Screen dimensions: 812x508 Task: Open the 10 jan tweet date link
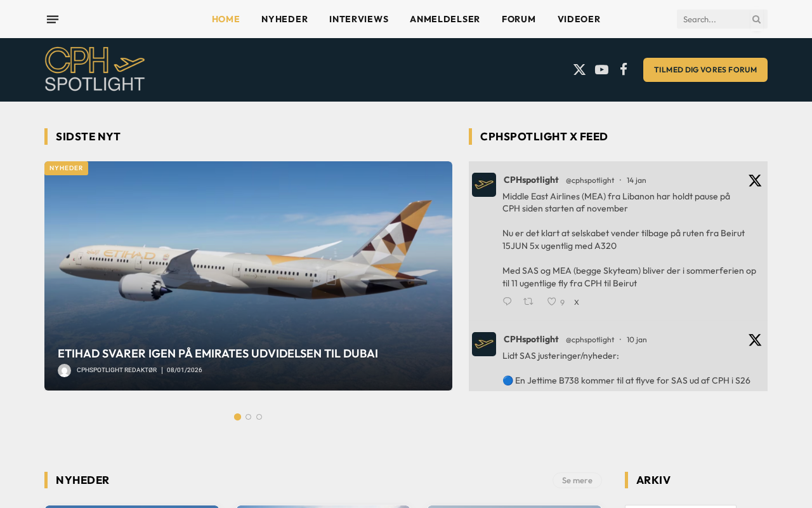(x=637, y=340)
